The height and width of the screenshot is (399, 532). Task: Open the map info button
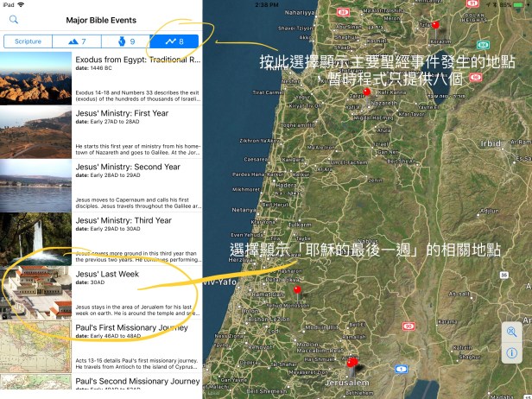[x=511, y=353]
